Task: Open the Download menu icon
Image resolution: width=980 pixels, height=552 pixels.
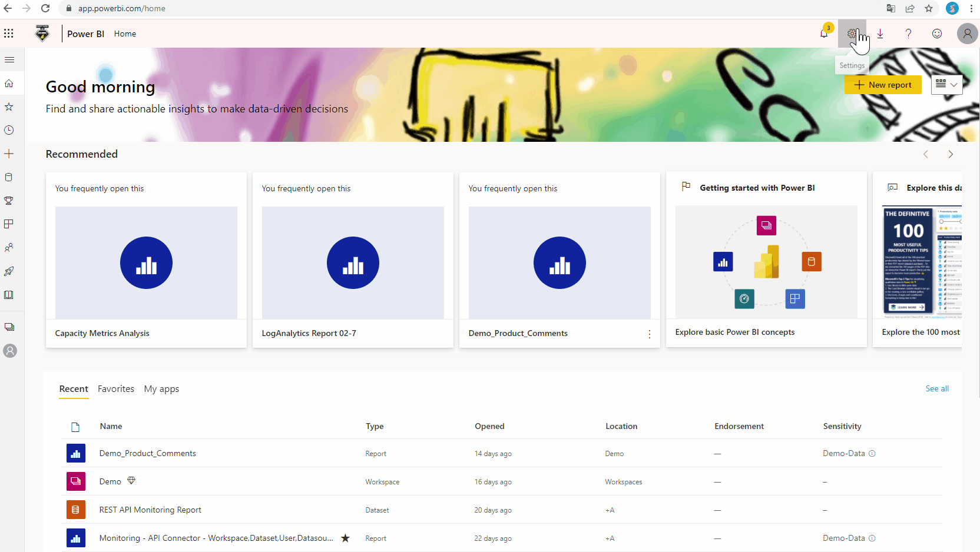Action: click(880, 34)
